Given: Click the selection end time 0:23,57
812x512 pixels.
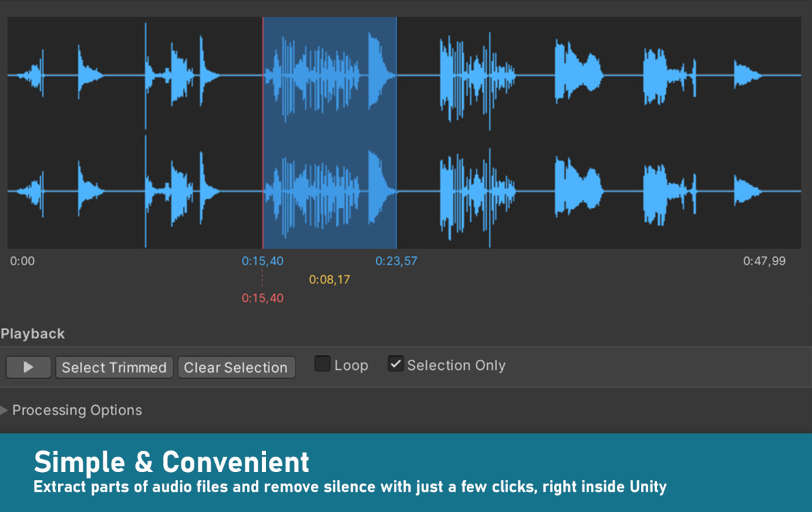Looking at the screenshot, I should 397,261.
